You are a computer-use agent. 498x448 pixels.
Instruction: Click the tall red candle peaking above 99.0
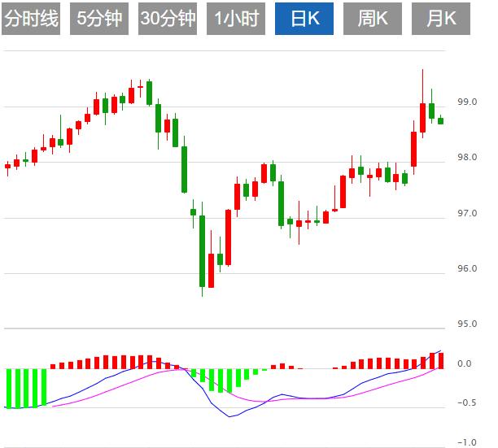(422, 119)
